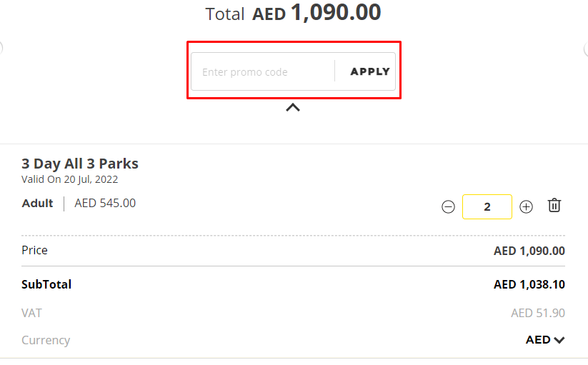588x365 pixels.
Task: Click the Valid On 20 Jul, 2022 text
Action: (70, 179)
